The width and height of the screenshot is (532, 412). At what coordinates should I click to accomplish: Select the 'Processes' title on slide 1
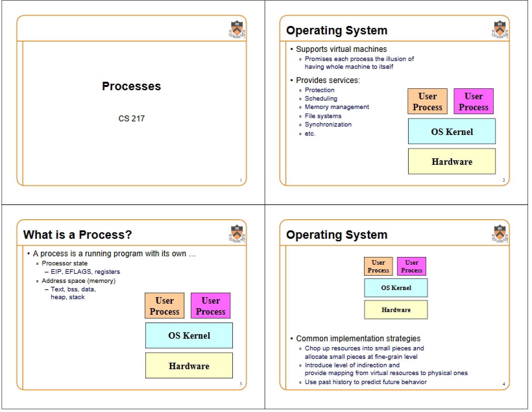(131, 86)
